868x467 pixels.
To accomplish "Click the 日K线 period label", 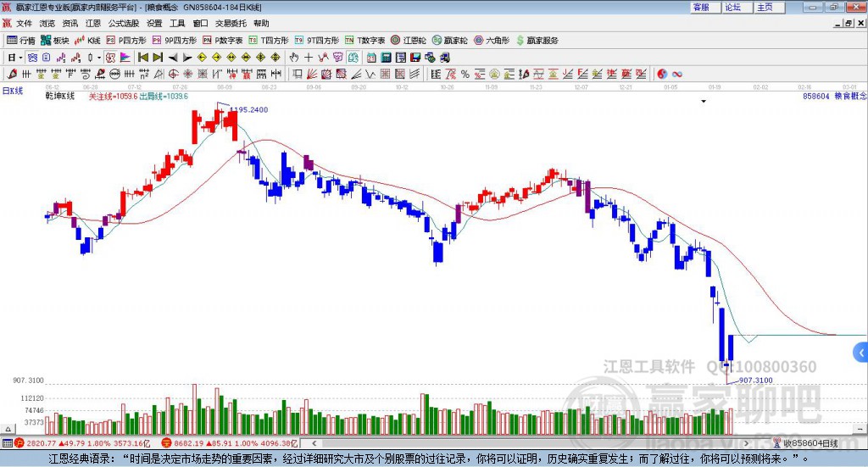I will click(13, 91).
